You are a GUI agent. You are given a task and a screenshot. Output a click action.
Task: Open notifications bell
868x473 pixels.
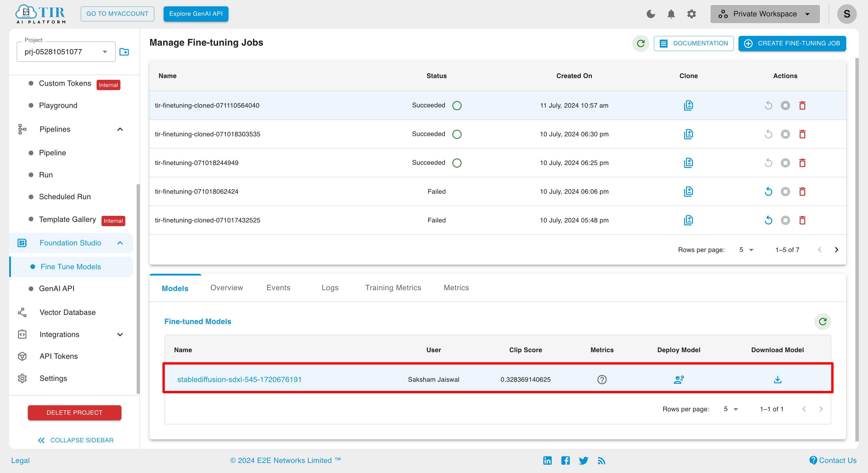click(x=671, y=14)
